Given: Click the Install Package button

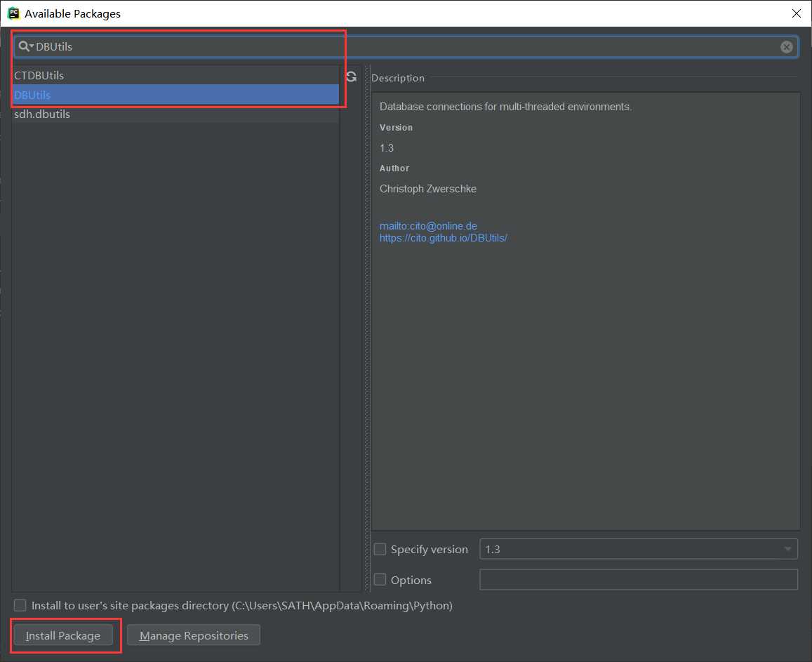Looking at the screenshot, I should (63, 635).
